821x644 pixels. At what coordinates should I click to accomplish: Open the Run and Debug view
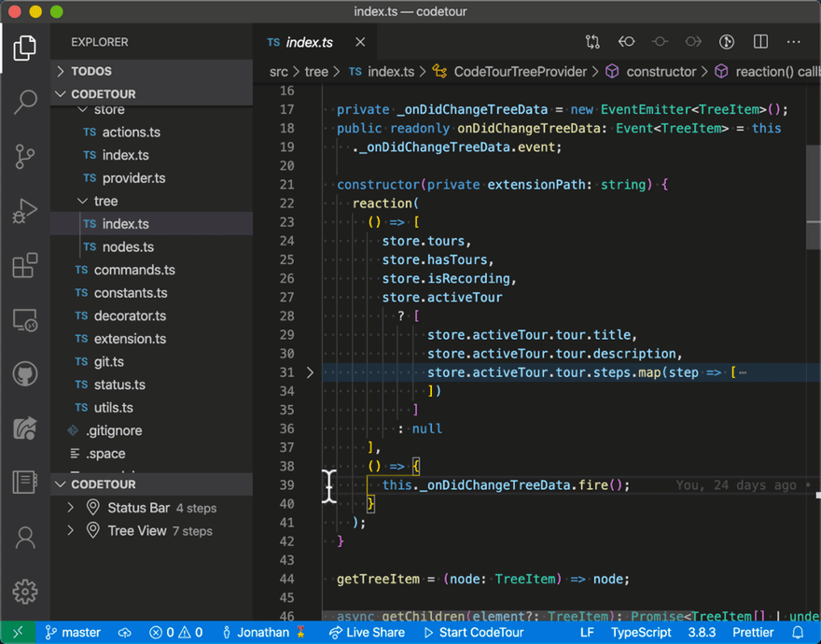coord(24,211)
